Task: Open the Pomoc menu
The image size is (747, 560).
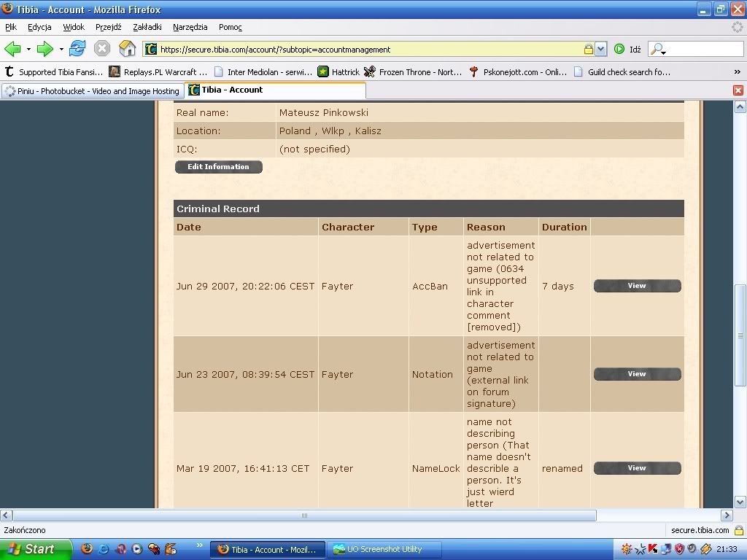Action: point(231,27)
